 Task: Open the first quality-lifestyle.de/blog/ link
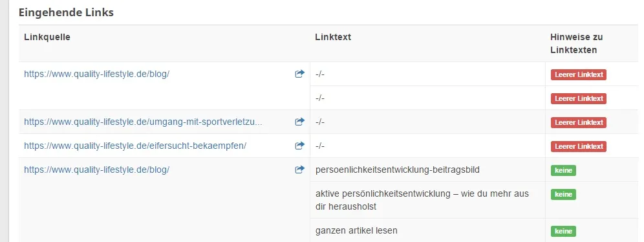[x=96, y=74]
